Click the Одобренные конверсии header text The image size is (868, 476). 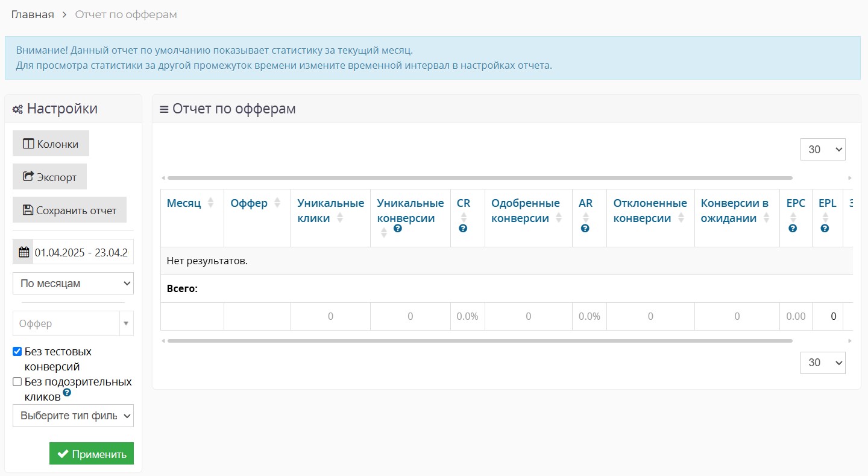click(526, 211)
